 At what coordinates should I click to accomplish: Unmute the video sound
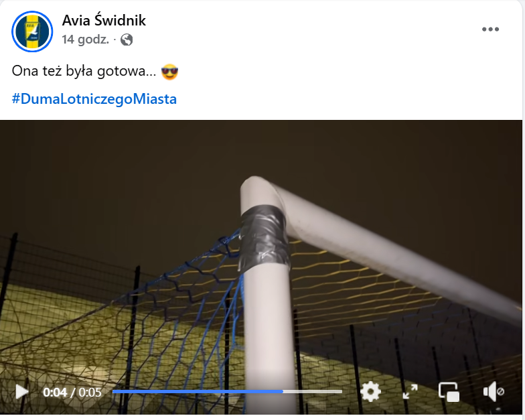(x=494, y=391)
